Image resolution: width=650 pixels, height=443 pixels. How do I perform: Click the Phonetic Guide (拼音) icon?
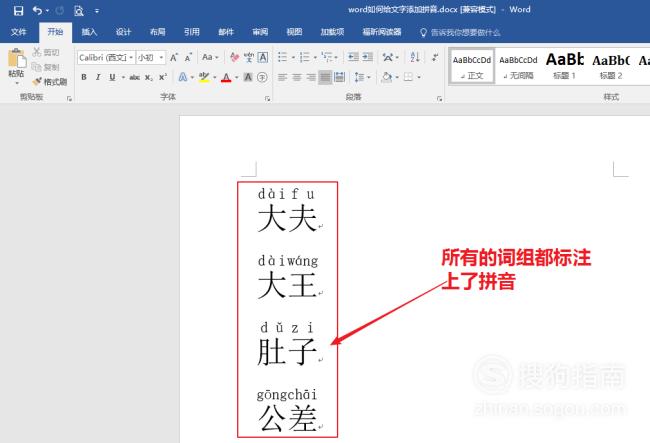click(246, 57)
